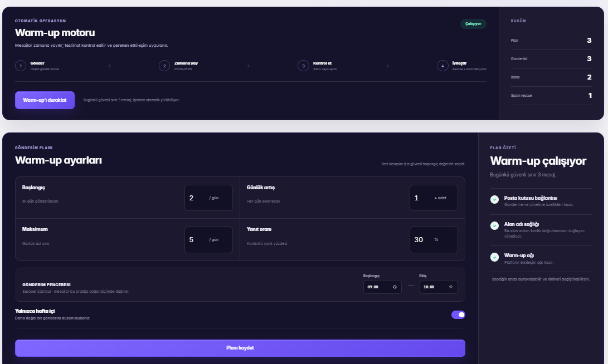Click the Çalışıyor status badge
Image resolution: width=608 pixels, height=364 pixels.
coord(473,24)
